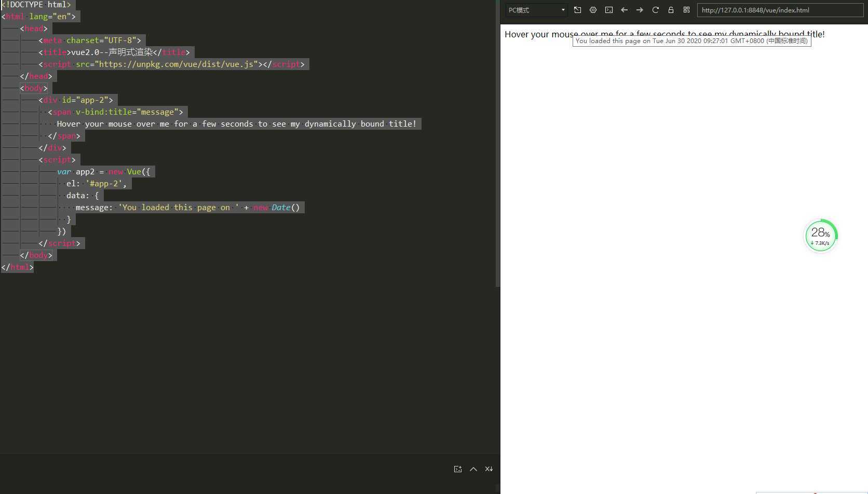
Task: Click the meta charset="UTF-8" line
Action: [x=90, y=40]
